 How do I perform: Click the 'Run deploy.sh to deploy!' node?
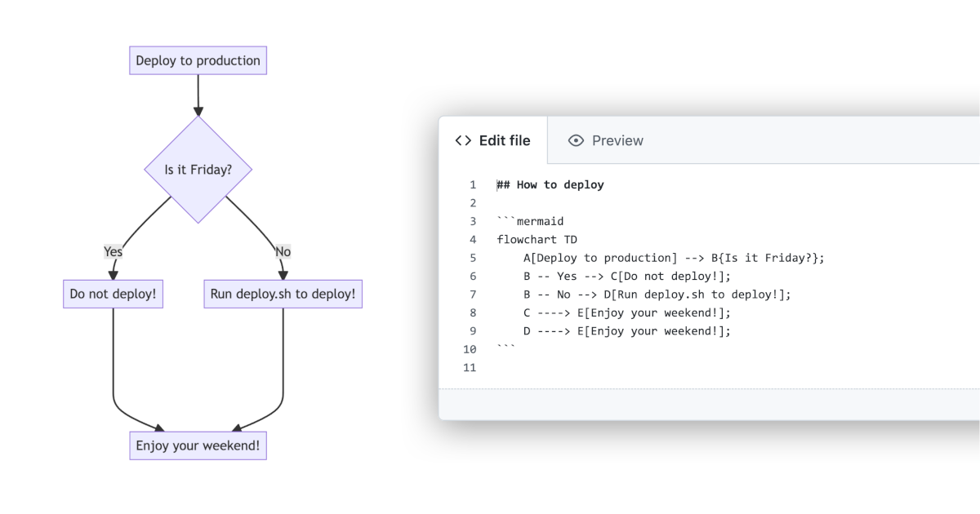point(283,294)
